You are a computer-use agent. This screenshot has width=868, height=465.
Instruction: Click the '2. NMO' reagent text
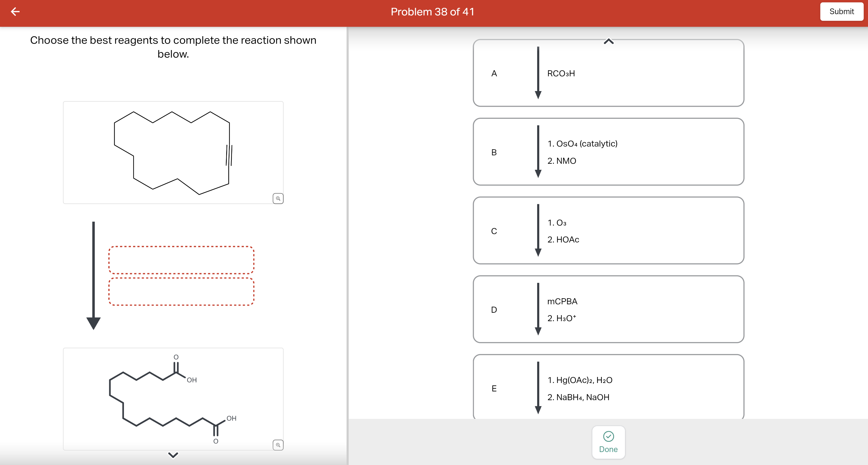click(x=562, y=161)
